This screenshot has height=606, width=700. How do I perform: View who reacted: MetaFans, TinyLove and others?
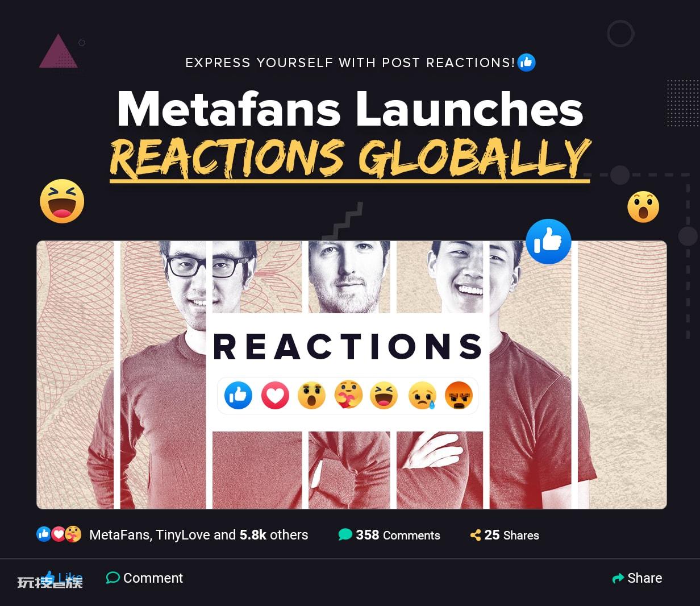point(199,535)
